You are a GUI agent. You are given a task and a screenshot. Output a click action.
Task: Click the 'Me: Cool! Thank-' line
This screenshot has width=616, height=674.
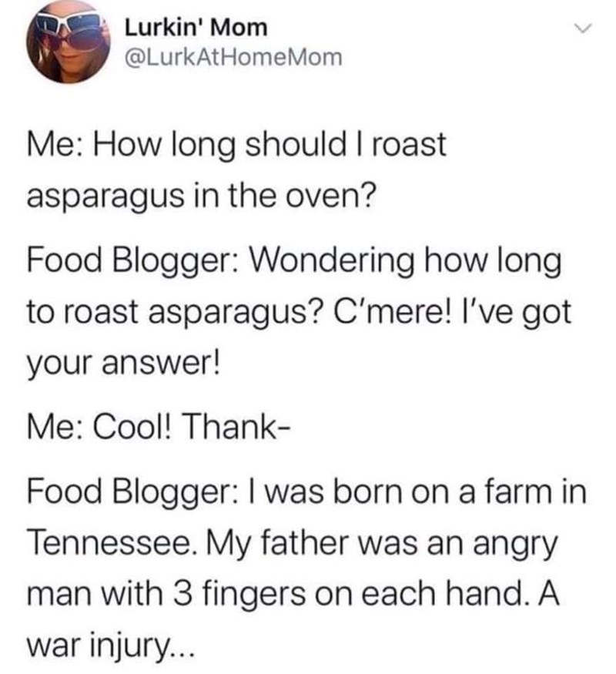click(x=159, y=428)
